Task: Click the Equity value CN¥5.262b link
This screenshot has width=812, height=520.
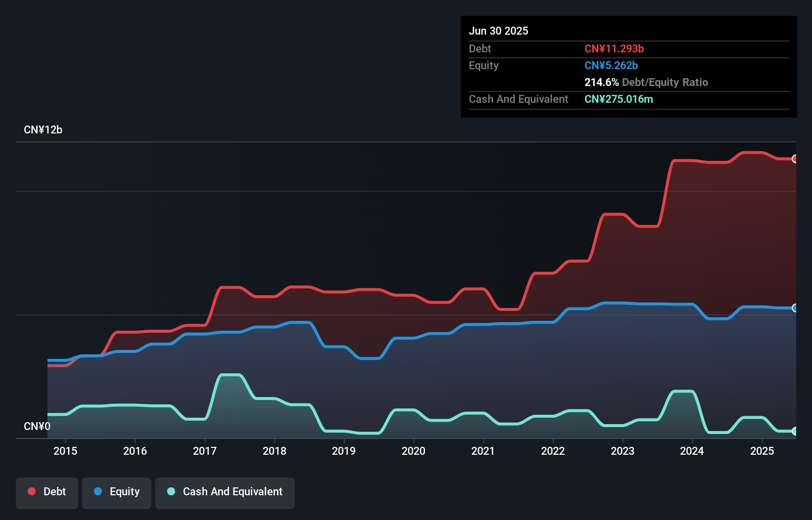Action: (x=611, y=65)
